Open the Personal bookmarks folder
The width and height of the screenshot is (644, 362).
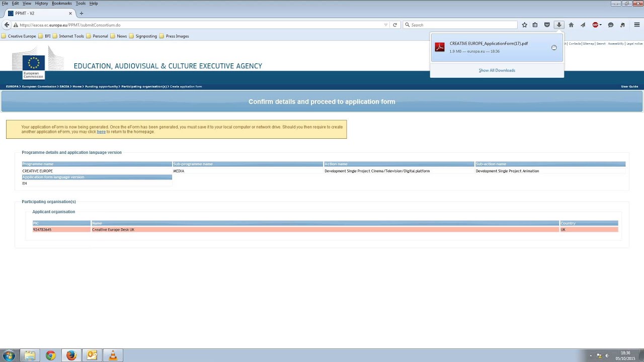click(x=97, y=36)
